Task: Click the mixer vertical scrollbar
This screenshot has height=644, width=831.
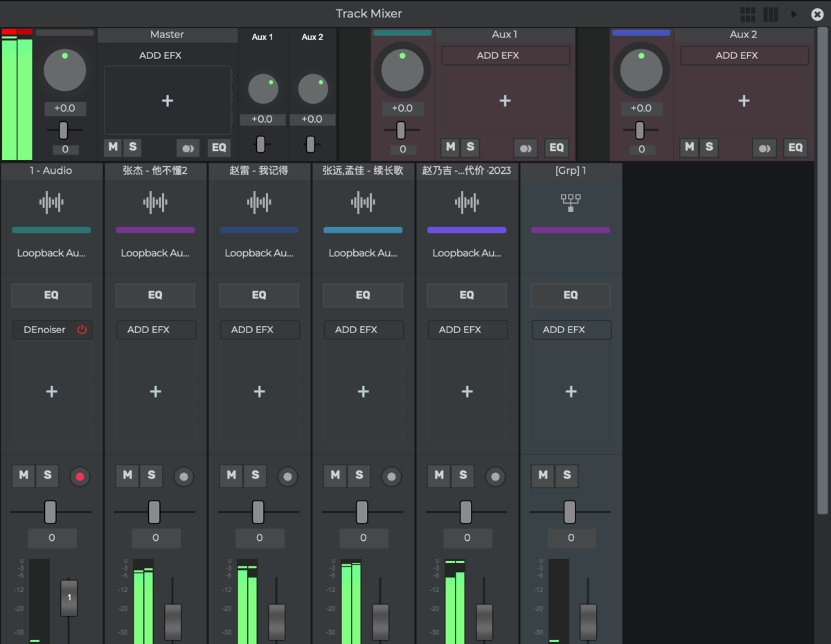Action: (x=823, y=270)
